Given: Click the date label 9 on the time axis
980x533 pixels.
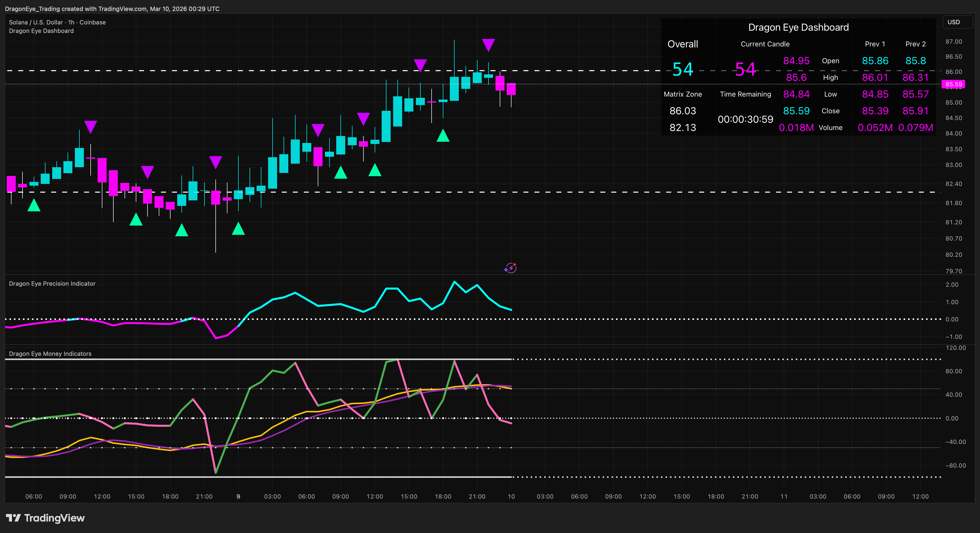Looking at the screenshot, I should (x=238, y=497).
